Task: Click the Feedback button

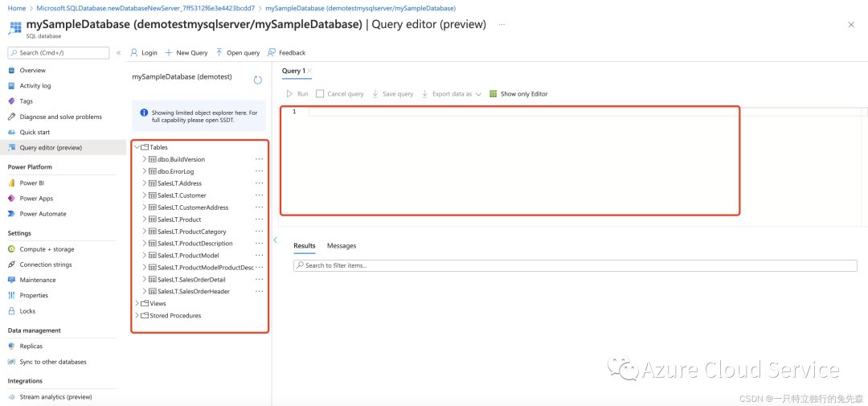Action: tap(286, 52)
